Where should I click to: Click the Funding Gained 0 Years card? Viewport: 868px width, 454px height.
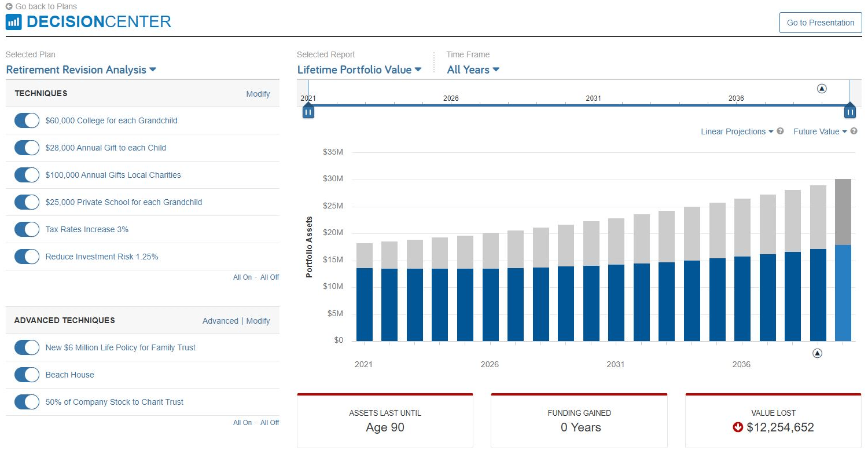(x=579, y=421)
